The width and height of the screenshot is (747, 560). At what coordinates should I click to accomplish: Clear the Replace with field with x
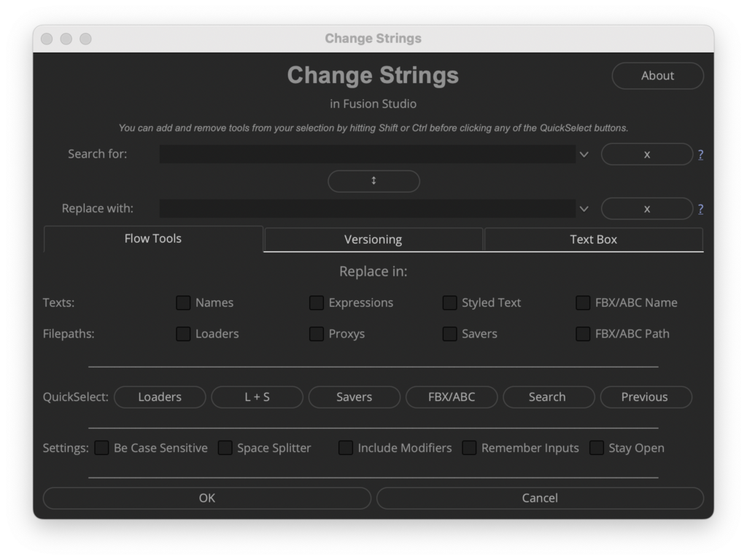click(646, 209)
